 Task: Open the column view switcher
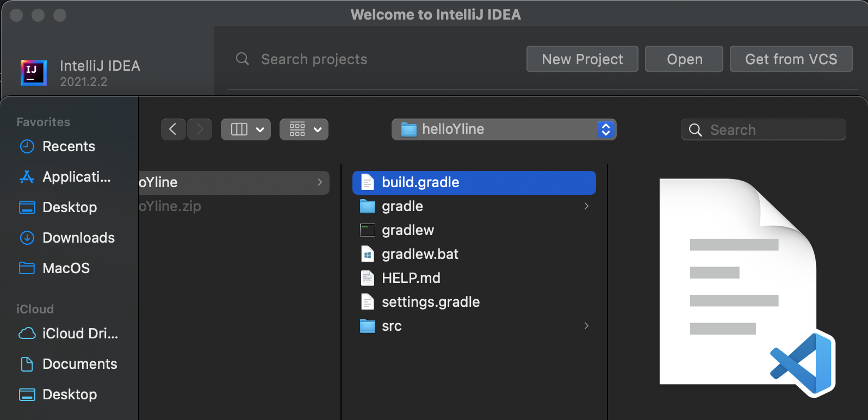(x=246, y=129)
